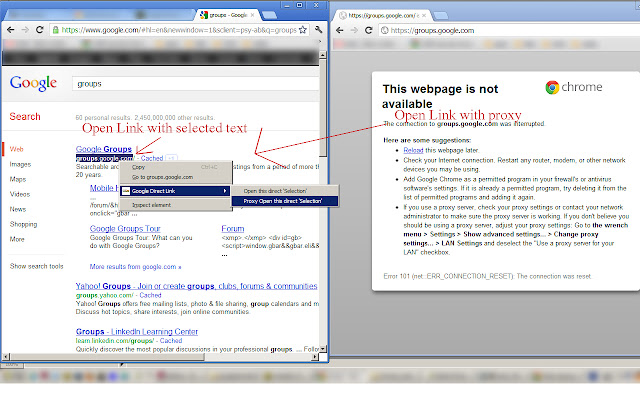Bookmark this page with the star icon
640x400 pixels.
coord(302,30)
